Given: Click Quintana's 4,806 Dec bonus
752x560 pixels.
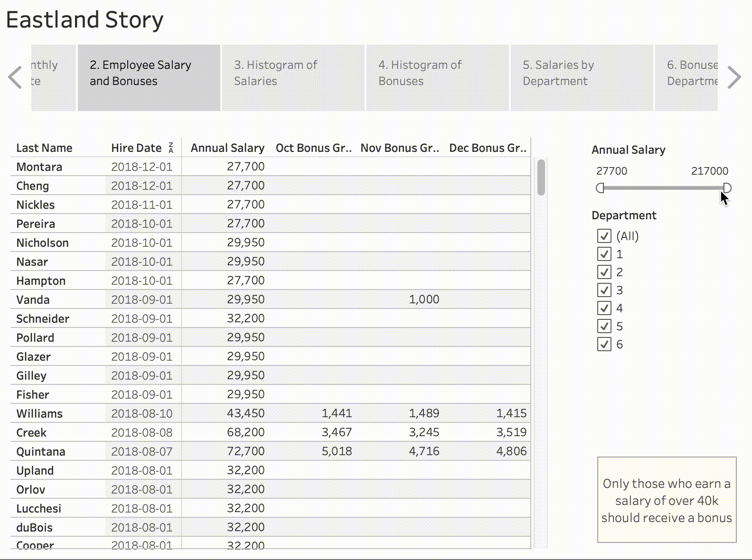Looking at the screenshot, I should (x=511, y=451).
